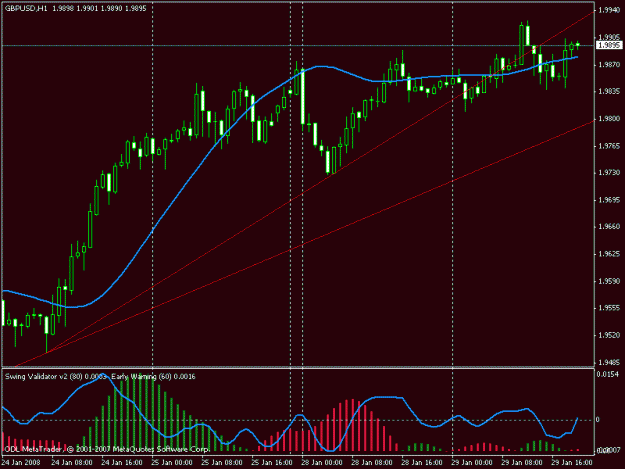
Task: Click the 1.9695 price axis label
Action: [x=609, y=200]
